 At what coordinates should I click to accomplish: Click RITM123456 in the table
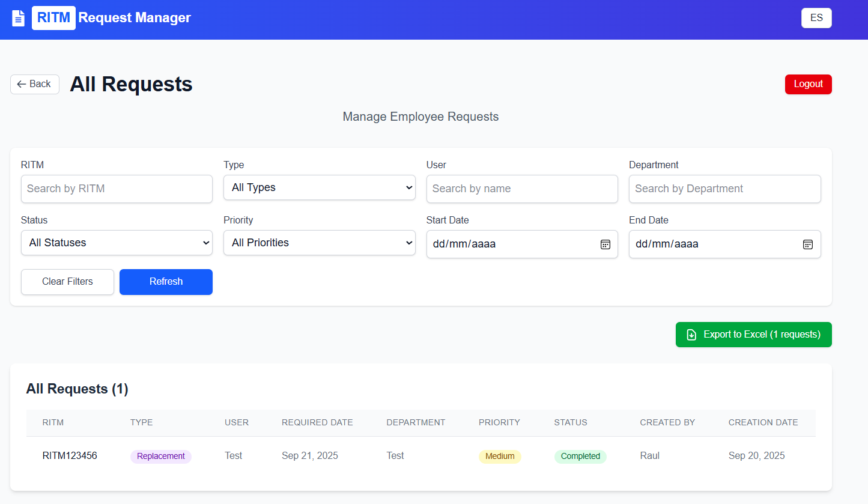[x=70, y=456]
